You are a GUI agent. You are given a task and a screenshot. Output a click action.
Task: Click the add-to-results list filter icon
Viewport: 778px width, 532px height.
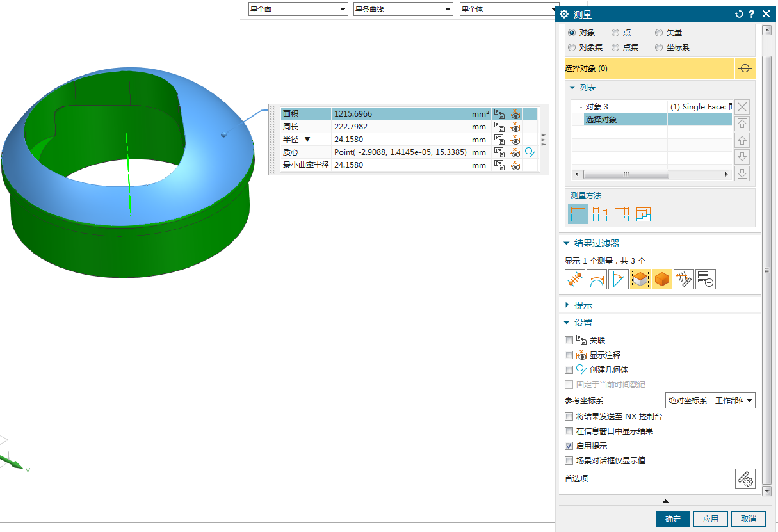point(706,279)
